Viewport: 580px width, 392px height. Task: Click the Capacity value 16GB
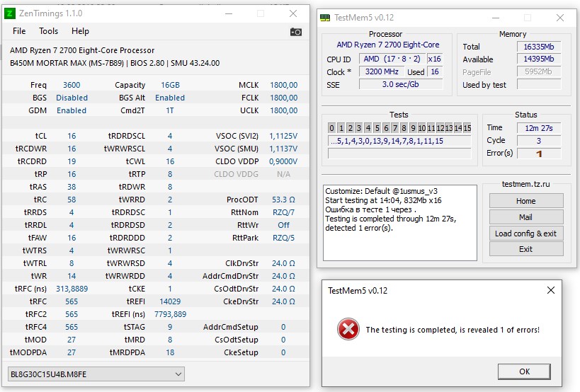tap(170, 85)
